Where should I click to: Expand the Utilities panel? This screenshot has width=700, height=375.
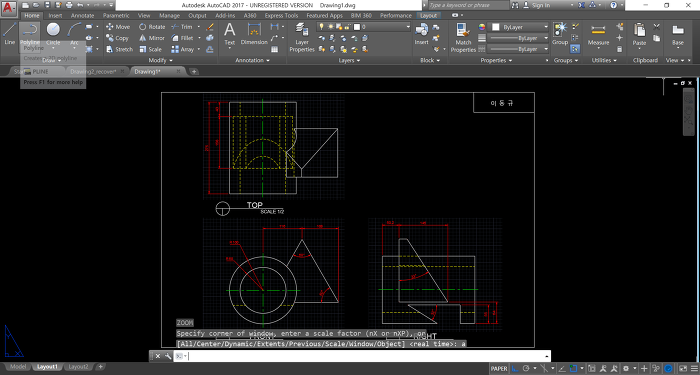[x=604, y=60]
